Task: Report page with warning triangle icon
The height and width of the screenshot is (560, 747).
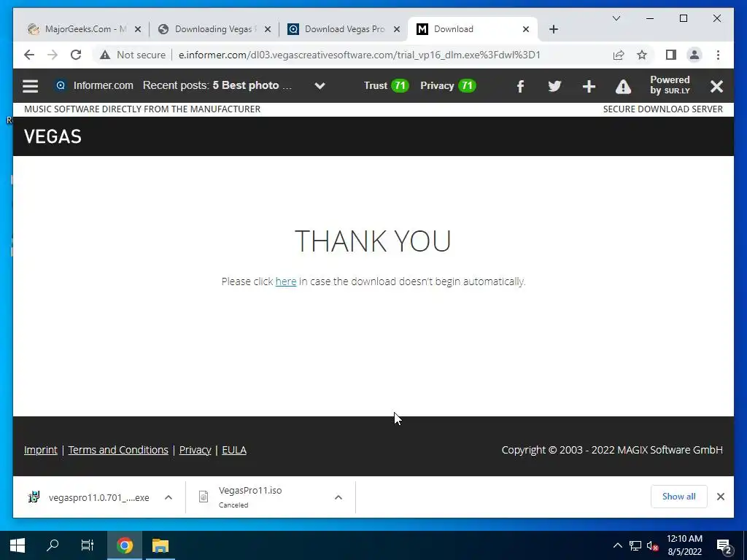Action: [623, 86]
